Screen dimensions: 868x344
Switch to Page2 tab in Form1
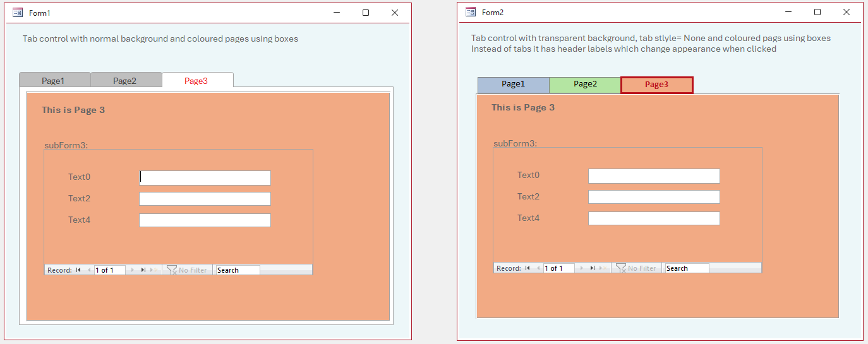126,80
